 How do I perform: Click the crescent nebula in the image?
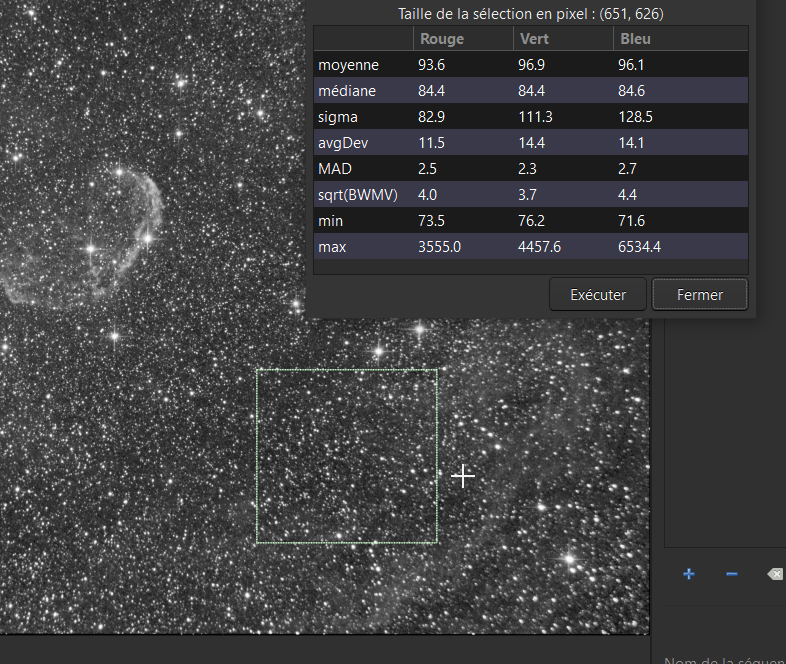85,236
